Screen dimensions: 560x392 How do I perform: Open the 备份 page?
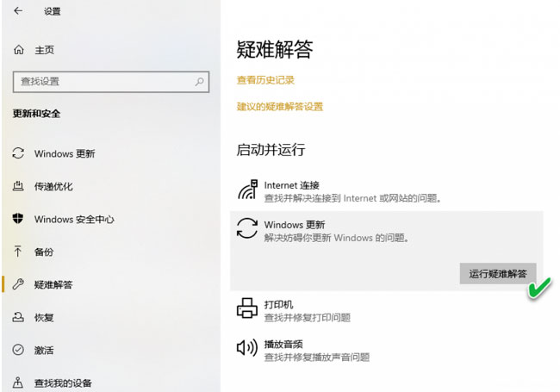pos(44,252)
